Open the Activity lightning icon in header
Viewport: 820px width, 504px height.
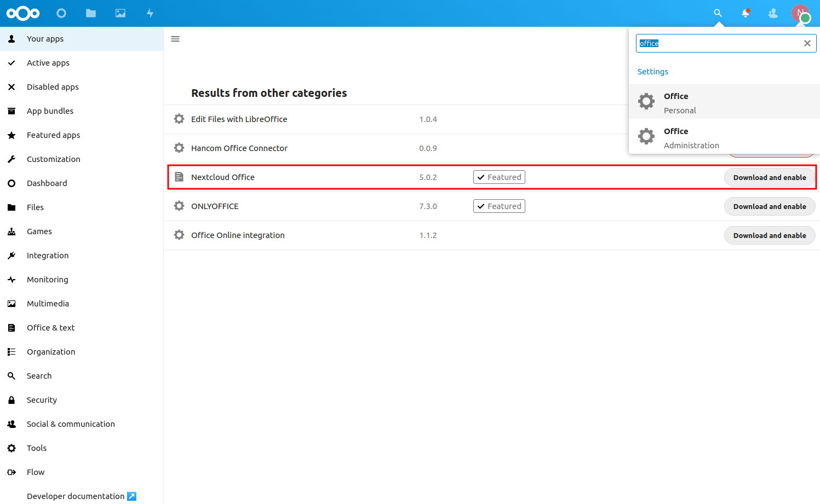click(x=150, y=13)
